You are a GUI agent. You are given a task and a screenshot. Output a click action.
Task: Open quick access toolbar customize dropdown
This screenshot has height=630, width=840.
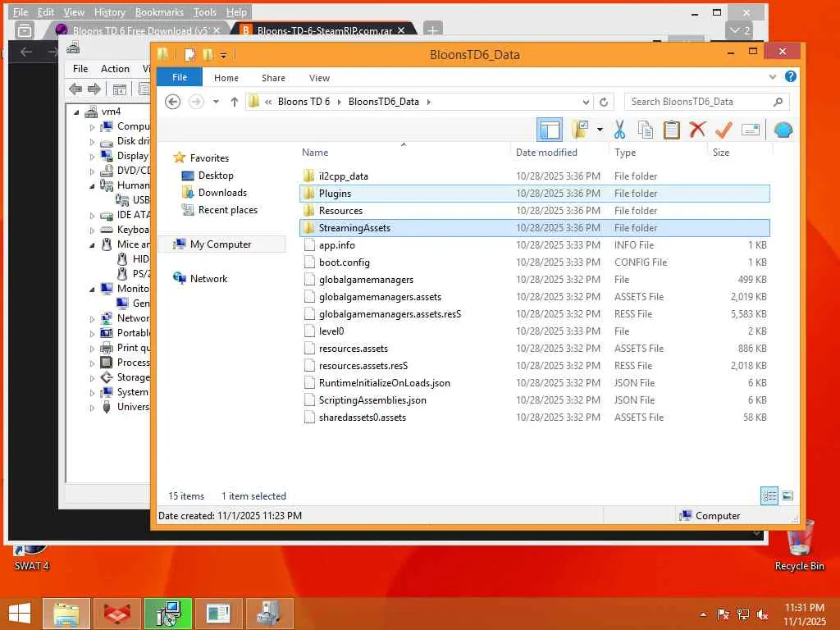[223, 55]
